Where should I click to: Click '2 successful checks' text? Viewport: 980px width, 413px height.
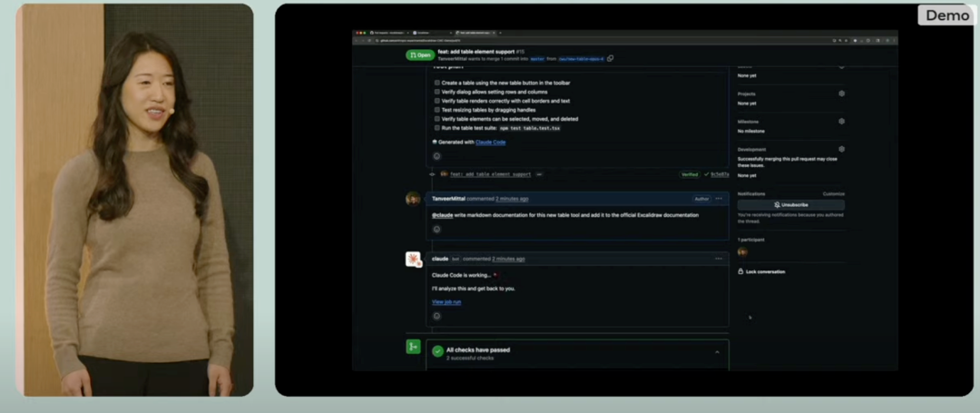tap(470, 358)
